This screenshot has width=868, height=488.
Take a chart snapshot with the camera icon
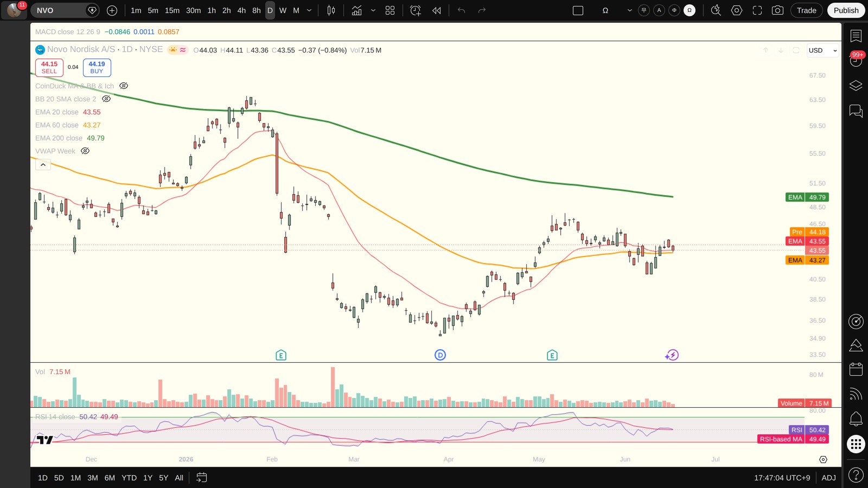(777, 10)
